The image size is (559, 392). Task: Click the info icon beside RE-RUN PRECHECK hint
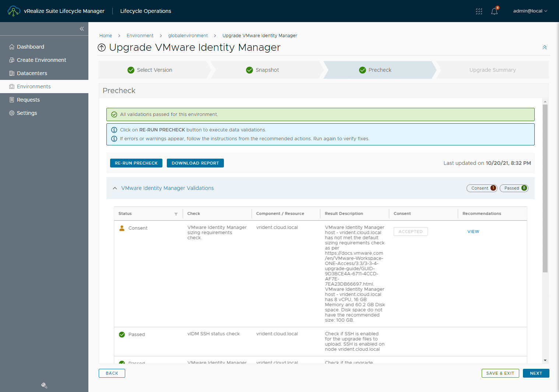tap(114, 130)
